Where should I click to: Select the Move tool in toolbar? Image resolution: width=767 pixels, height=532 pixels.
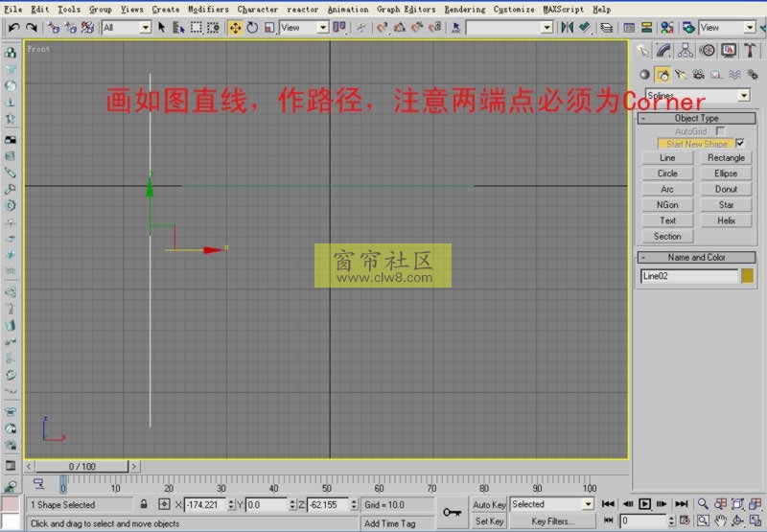235,28
